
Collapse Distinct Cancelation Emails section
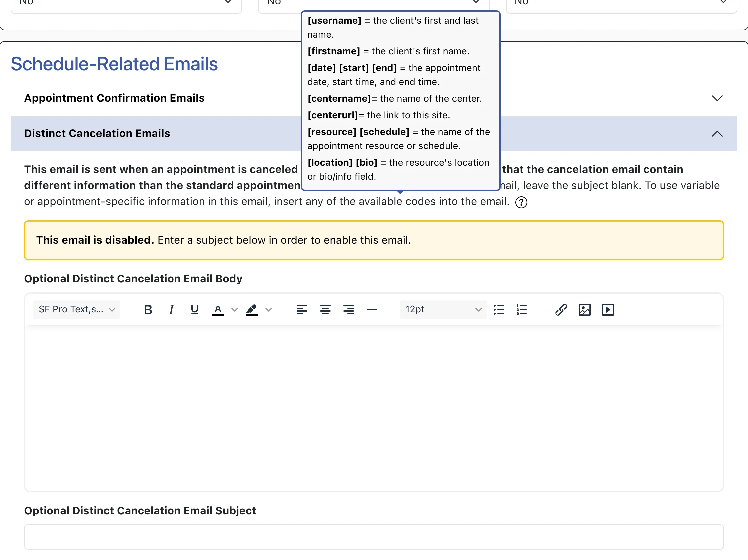coord(374,133)
